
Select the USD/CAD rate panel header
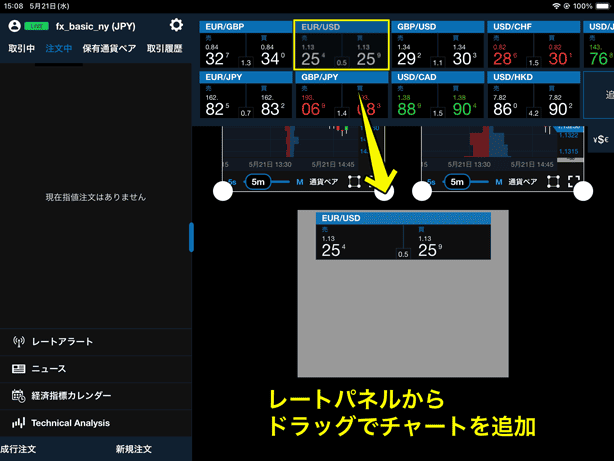coord(437,77)
